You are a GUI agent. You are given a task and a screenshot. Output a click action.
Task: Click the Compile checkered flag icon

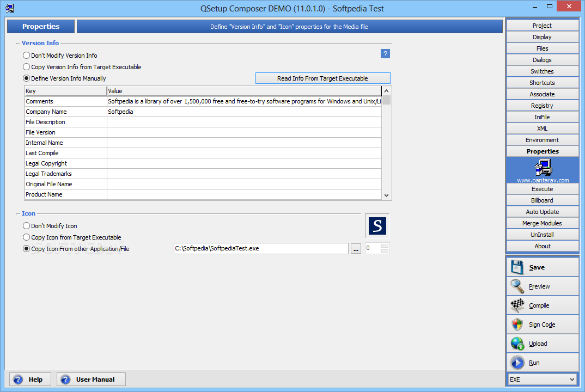(x=517, y=305)
